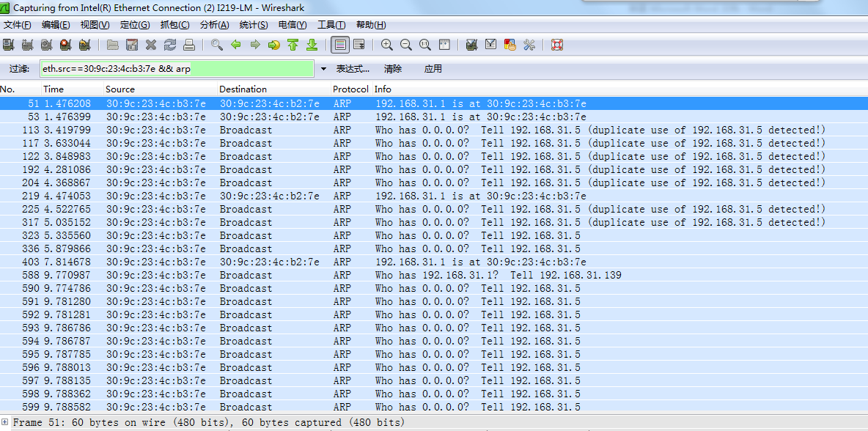The width and height of the screenshot is (868, 431).
Task: Open the 帮助(H) menu
Action: tap(372, 25)
